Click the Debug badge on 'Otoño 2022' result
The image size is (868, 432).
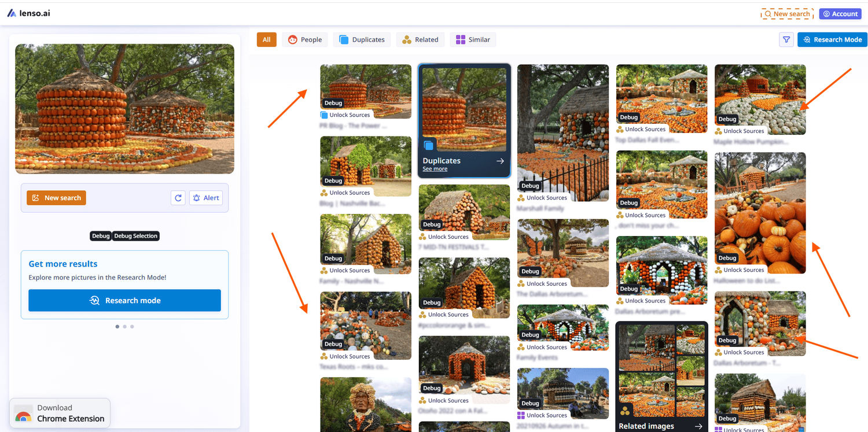pos(432,388)
